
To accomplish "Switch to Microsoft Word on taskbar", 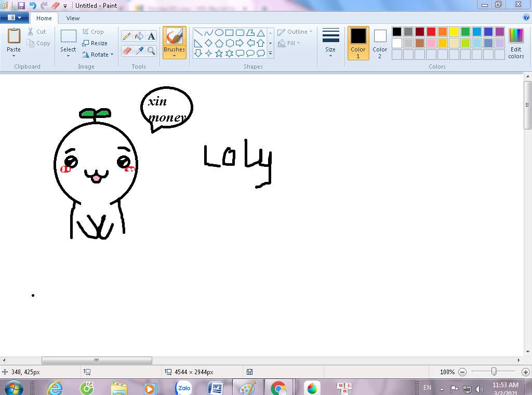I will [x=215, y=388].
